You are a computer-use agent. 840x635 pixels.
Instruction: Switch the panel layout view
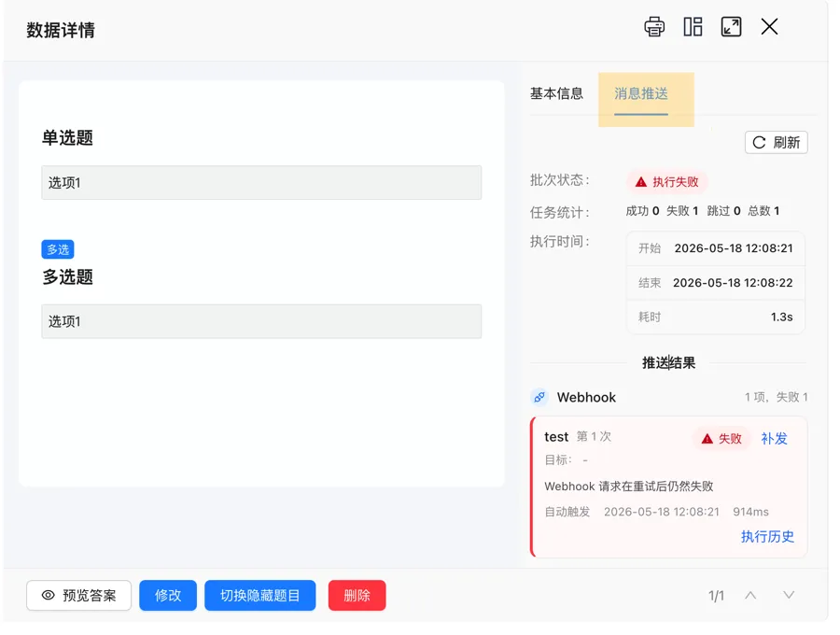(x=693, y=27)
